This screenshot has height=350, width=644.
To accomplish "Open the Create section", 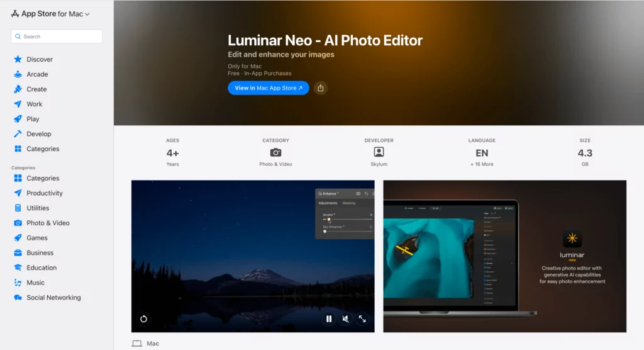I will 36,89.
